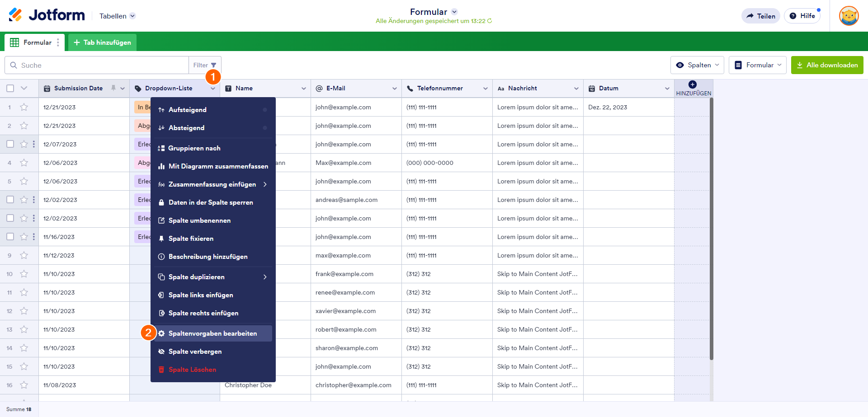Open the user avatar profile menu
The image size is (868, 417).
(849, 16)
